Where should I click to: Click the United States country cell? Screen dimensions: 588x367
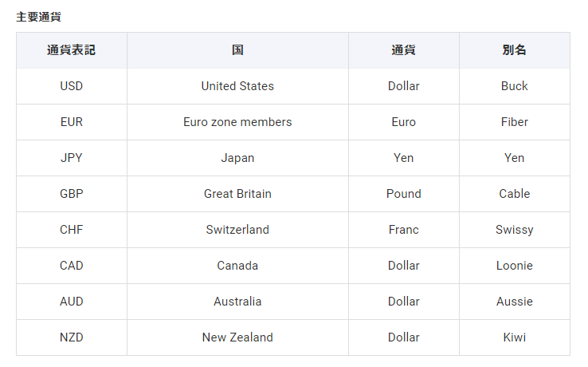[x=237, y=86]
